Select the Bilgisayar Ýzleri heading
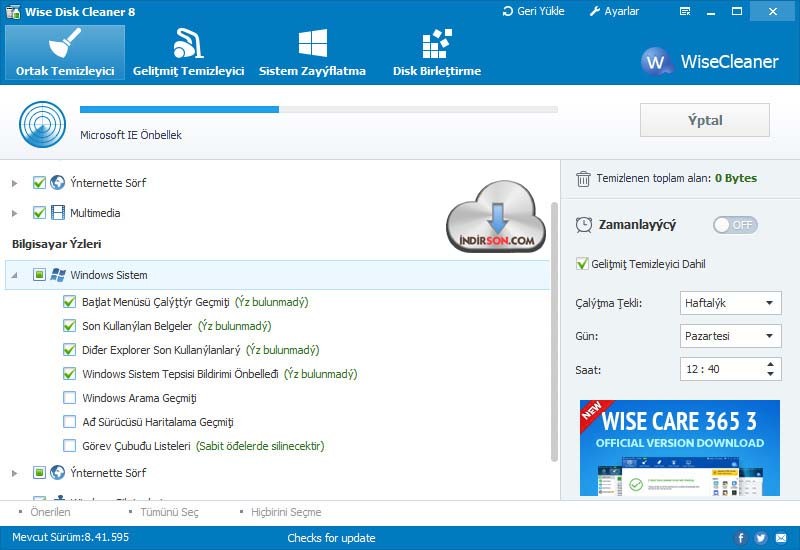 tap(57, 244)
